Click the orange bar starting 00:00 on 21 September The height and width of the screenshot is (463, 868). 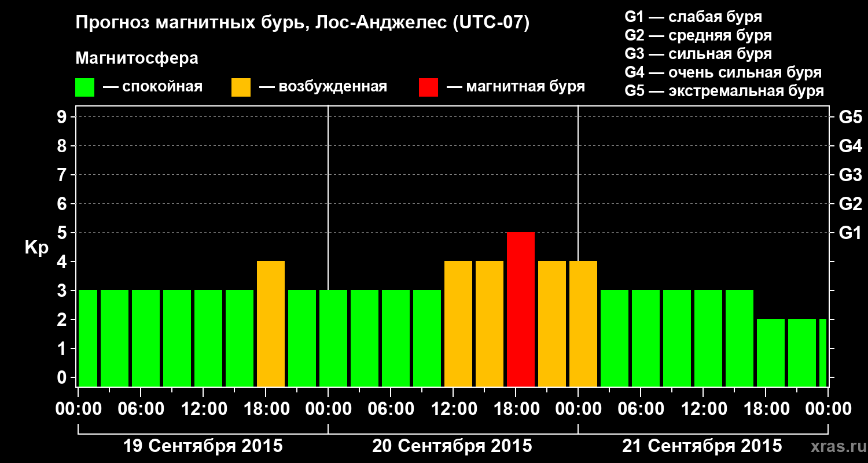tap(583, 324)
